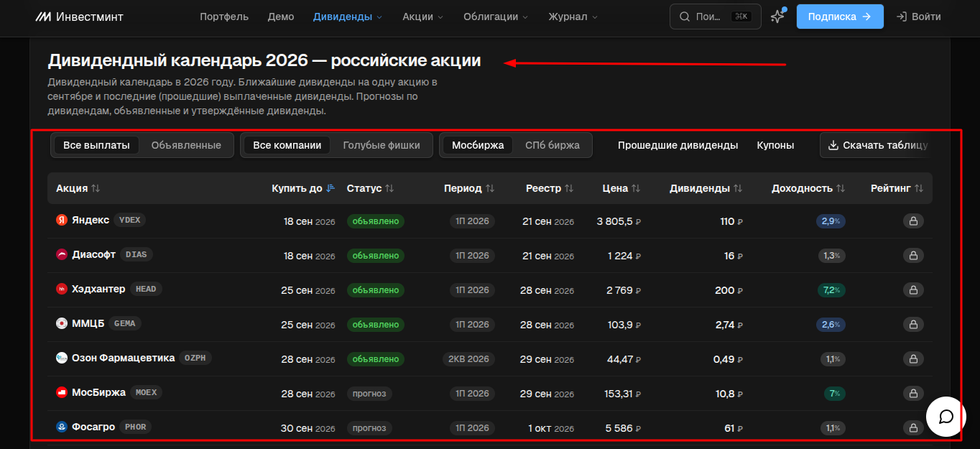
Task: Sort table by Акция column arrows
Action: click(96, 188)
